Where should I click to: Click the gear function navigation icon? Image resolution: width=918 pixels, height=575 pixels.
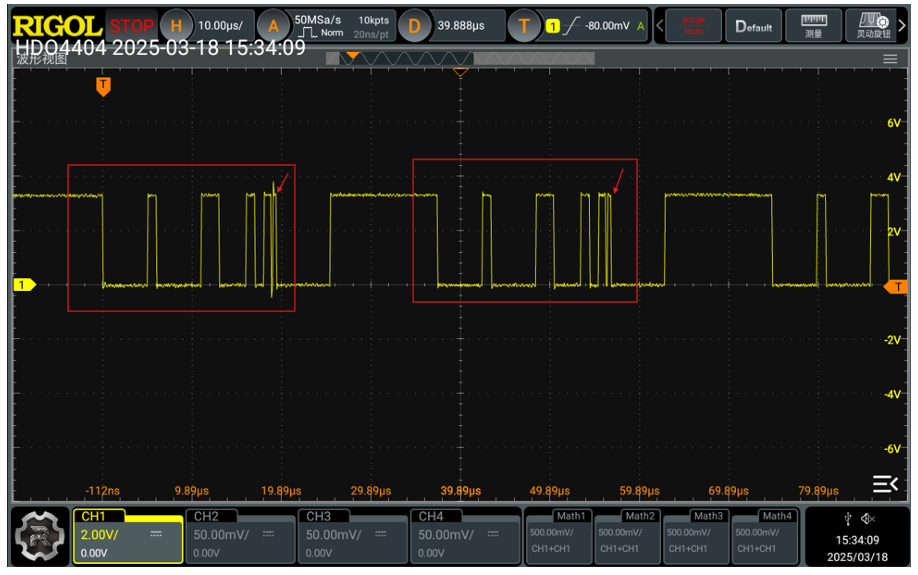[38, 536]
